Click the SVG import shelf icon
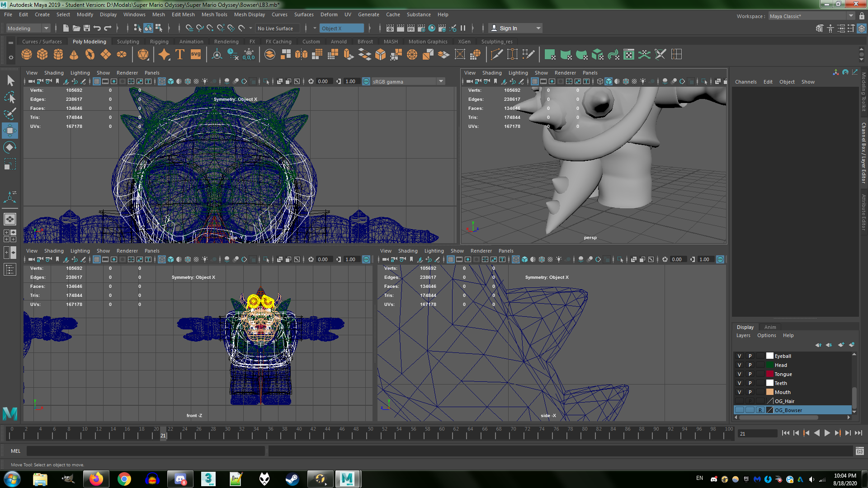This screenshot has width=868, height=488. pos(195,55)
